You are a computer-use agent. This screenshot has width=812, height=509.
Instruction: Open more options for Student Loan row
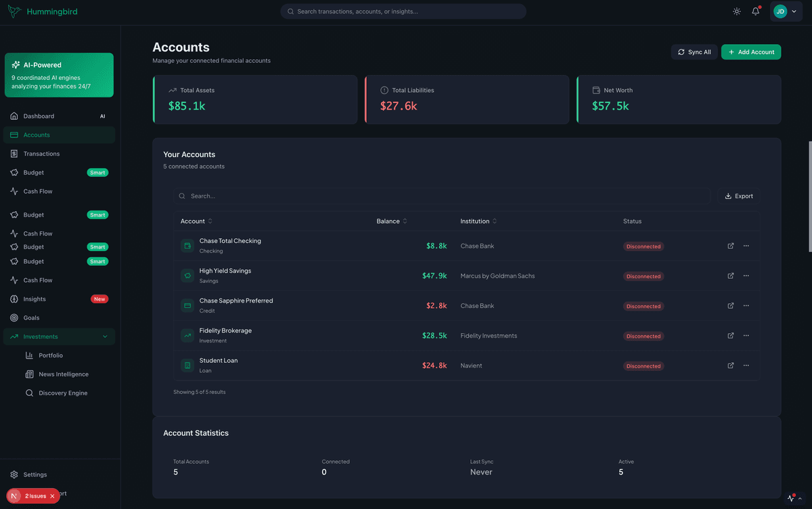(x=746, y=366)
